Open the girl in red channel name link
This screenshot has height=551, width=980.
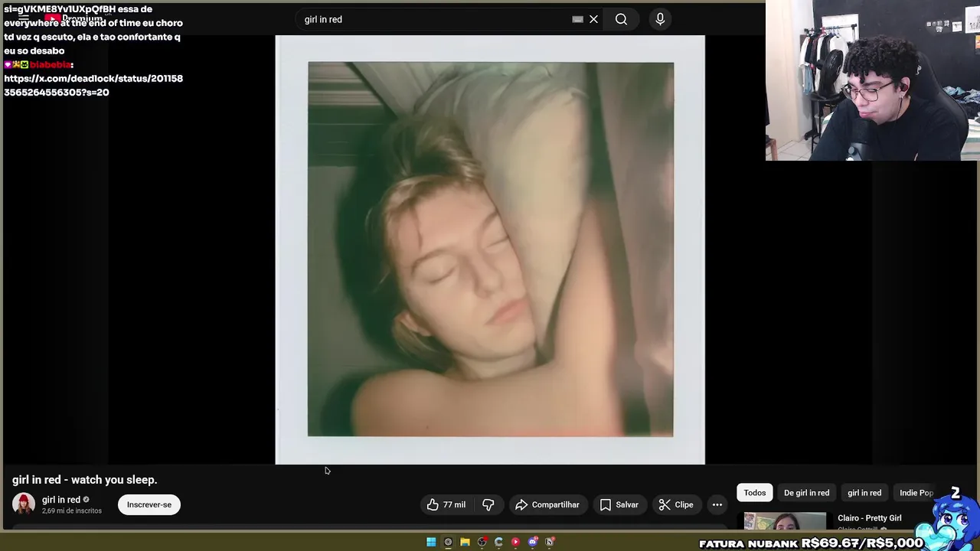(61, 500)
